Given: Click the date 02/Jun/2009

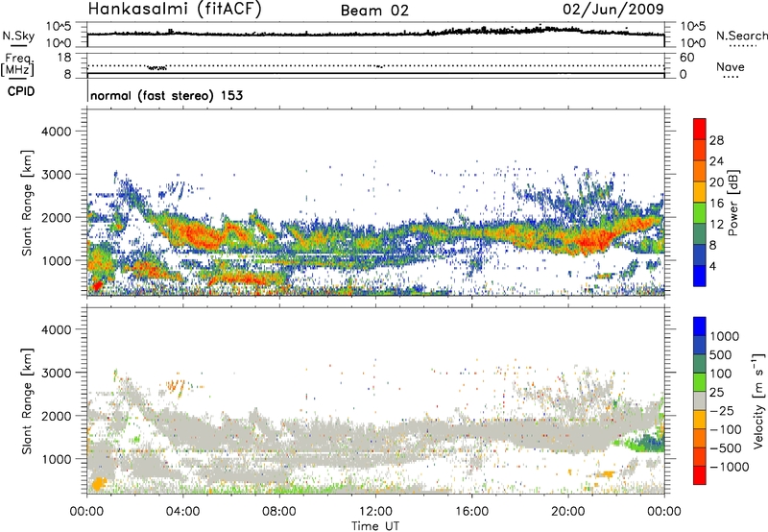Looking at the screenshot, I should (613, 10).
